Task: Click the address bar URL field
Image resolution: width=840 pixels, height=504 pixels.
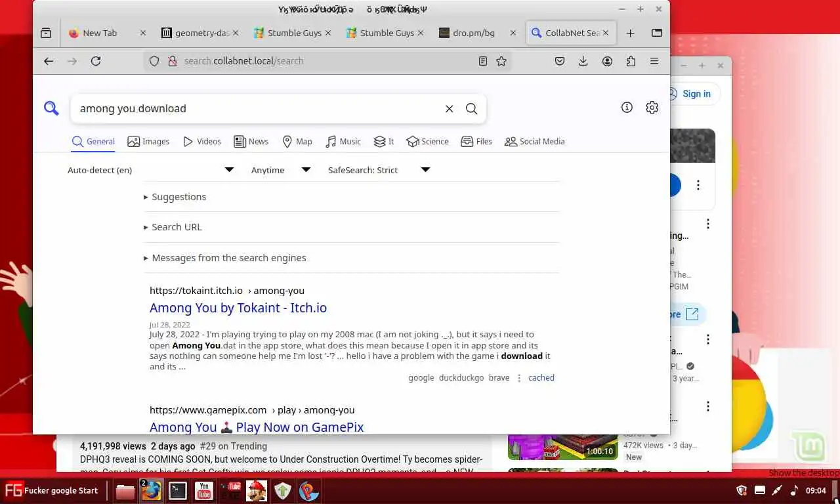Action: click(x=328, y=61)
